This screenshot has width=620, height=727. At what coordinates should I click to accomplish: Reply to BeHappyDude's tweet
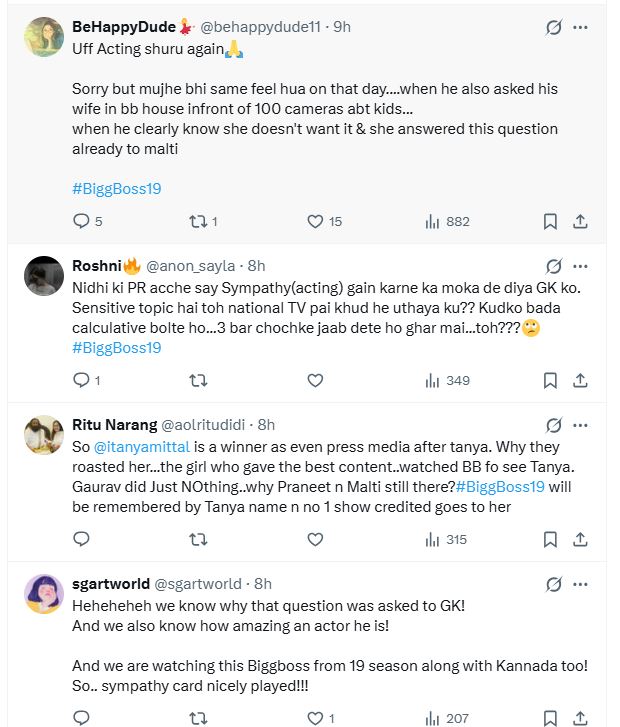click(x=82, y=221)
